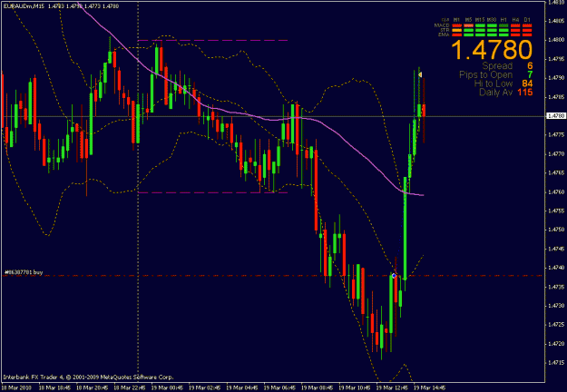Click the 1.4760 price scale label
The height and width of the screenshot is (392, 567).
556,191
